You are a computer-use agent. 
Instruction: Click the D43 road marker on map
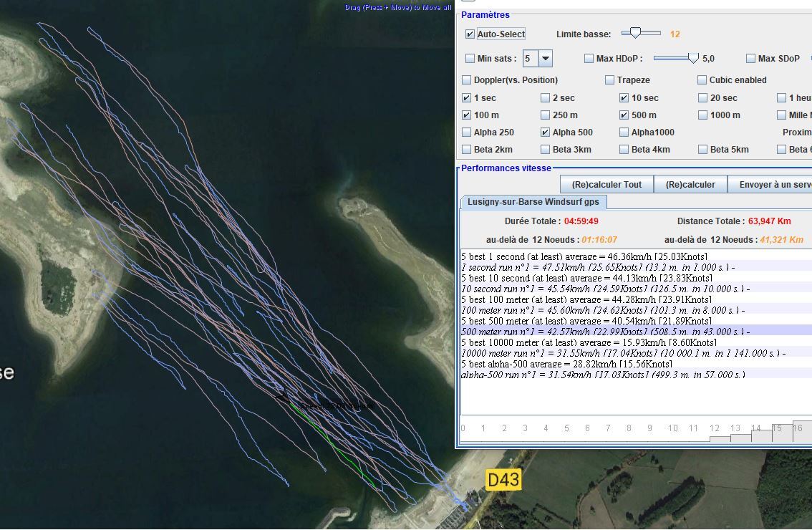pos(503,480)
